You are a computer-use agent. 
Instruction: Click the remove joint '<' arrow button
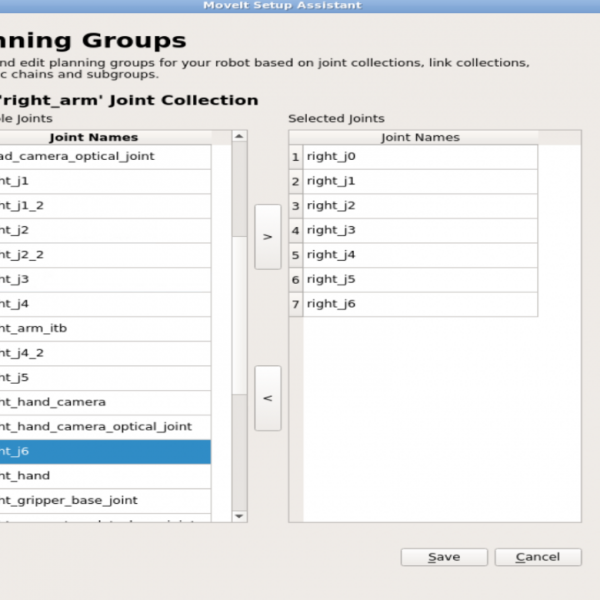click(x=268, y=398)
